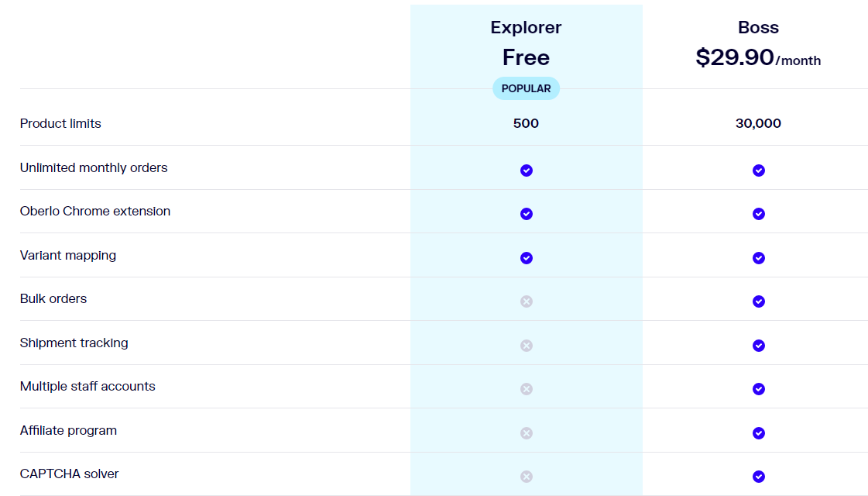This screenshot has height=496, width=868.
Task: Click grey X for Explorer Shipment tracking
Action: 527,346
